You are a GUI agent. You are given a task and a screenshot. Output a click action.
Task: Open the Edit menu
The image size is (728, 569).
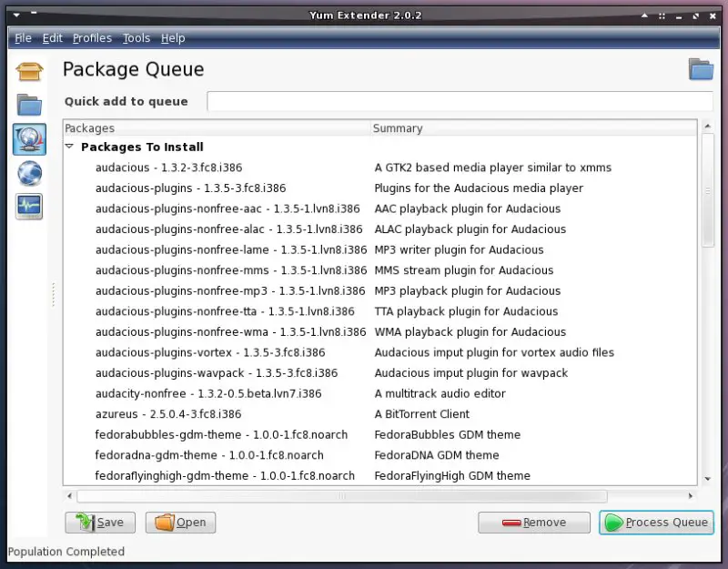click(x=53, y=38)
